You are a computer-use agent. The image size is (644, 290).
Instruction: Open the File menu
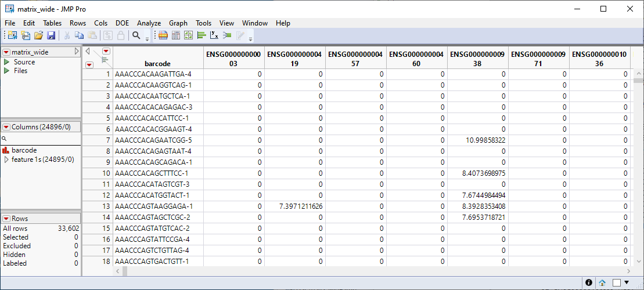click(x=10, y=23)
